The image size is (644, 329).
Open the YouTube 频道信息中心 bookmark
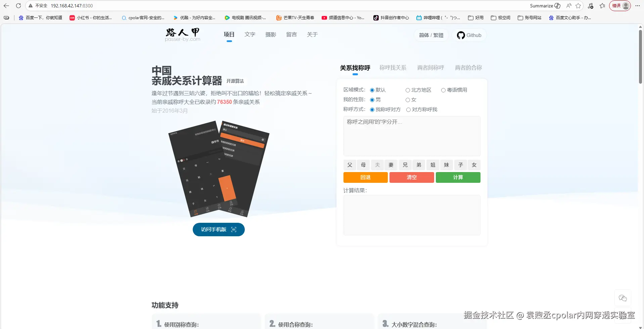coord(343,18)
